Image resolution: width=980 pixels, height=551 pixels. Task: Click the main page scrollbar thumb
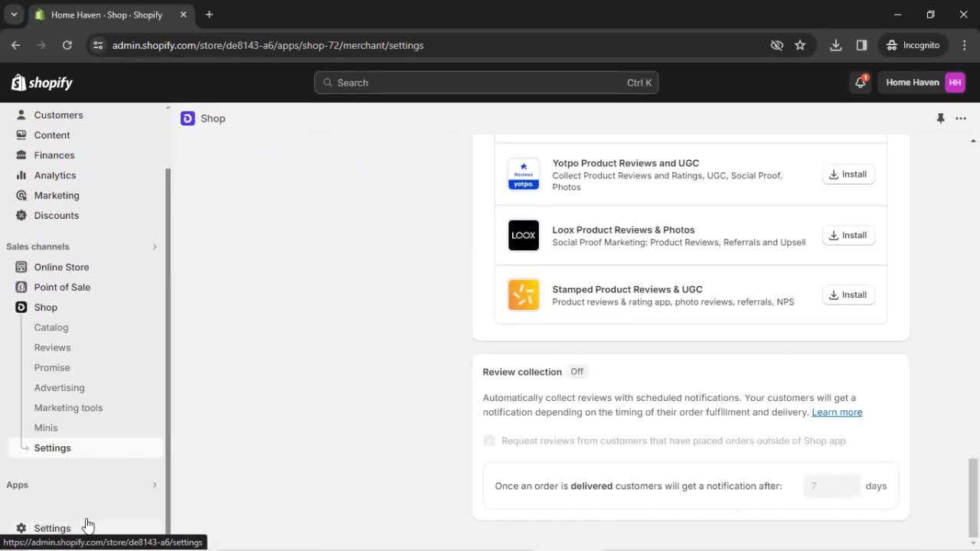coord(973,497)
